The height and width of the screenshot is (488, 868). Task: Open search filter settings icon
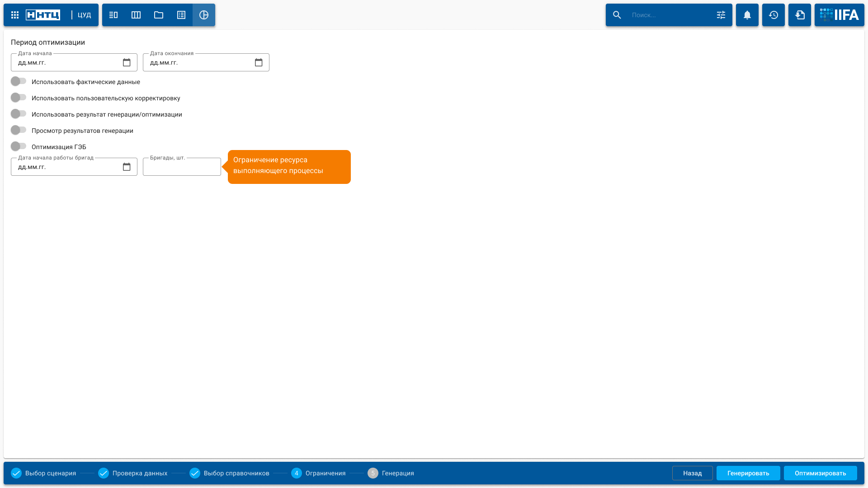point(721,15)
